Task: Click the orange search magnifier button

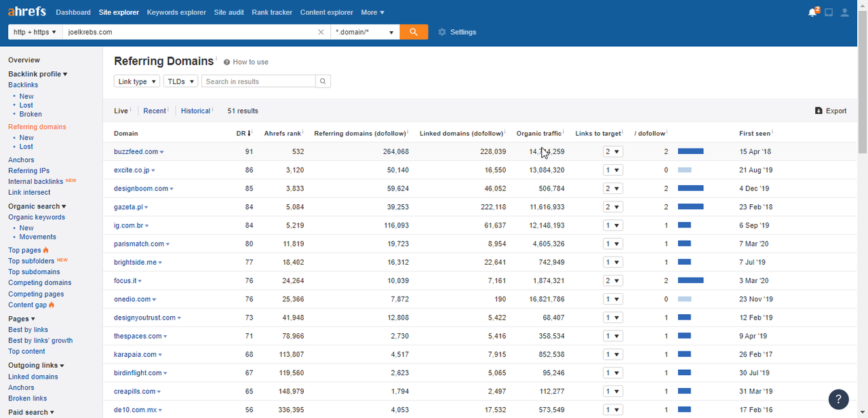Action: tap(414, 32)
